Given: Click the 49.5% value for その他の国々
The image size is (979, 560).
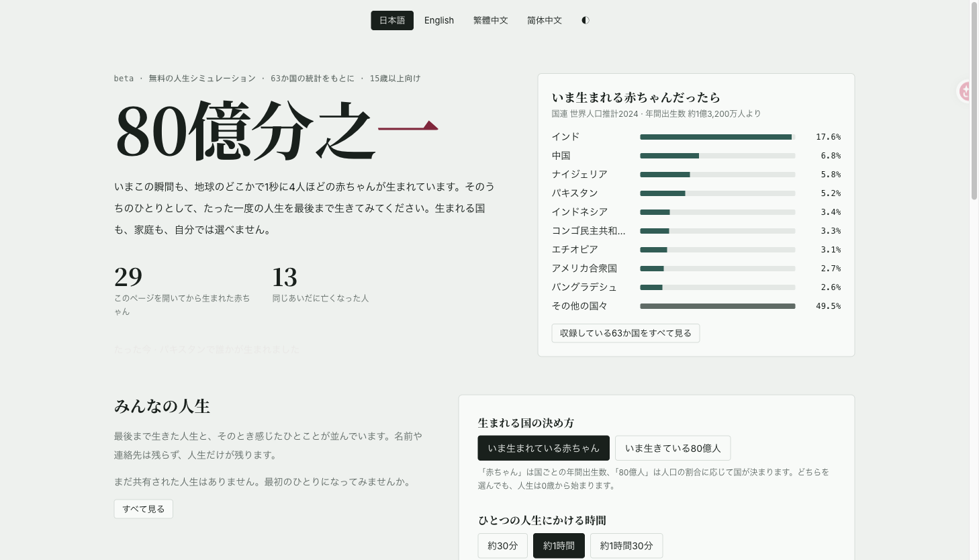Looking at the screenshot, I should pyautogui.click(x=829, y=306).
